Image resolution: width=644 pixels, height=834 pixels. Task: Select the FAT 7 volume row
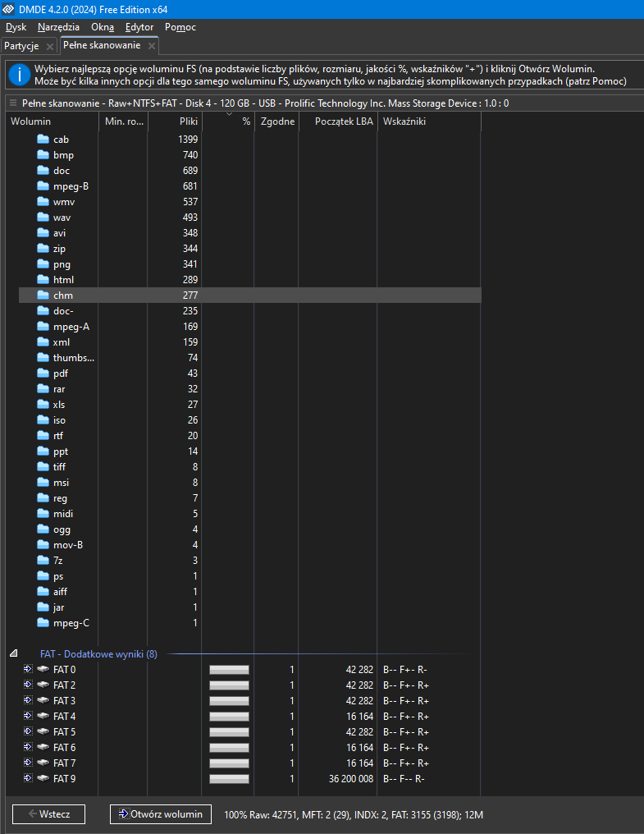250,763
